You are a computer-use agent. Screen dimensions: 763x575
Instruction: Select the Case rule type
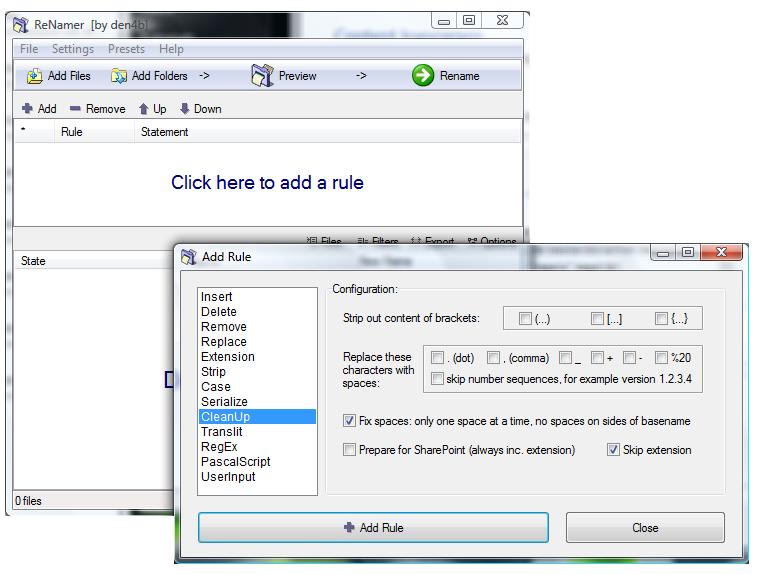click(x=257, y=387)
